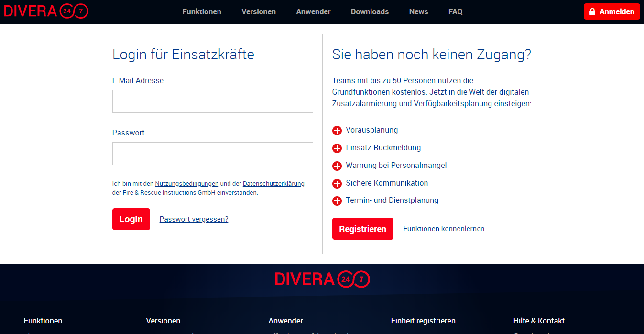Focus the Passwort input field
The height and width of the screenshot is (334, 644).
(213, 154)
